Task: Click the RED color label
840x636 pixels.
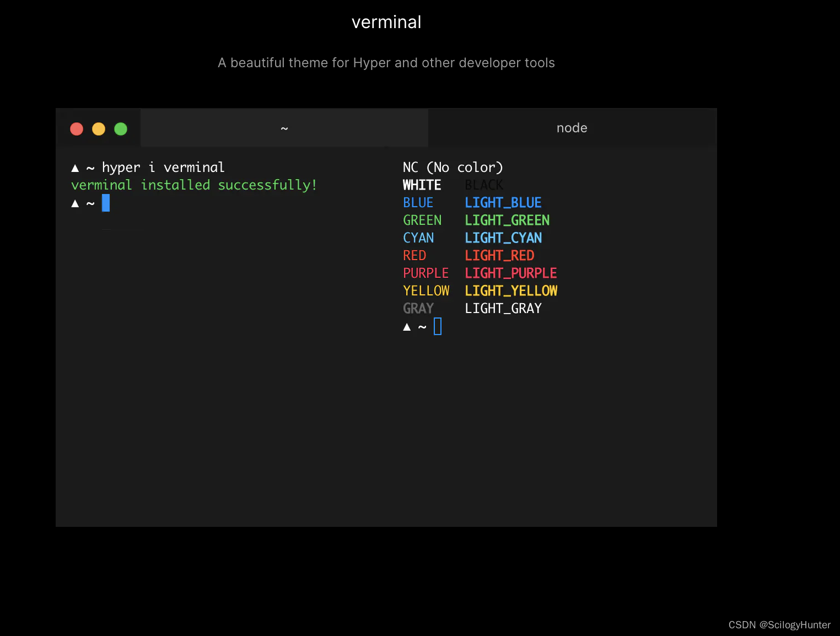Action: tap(414, 256)
